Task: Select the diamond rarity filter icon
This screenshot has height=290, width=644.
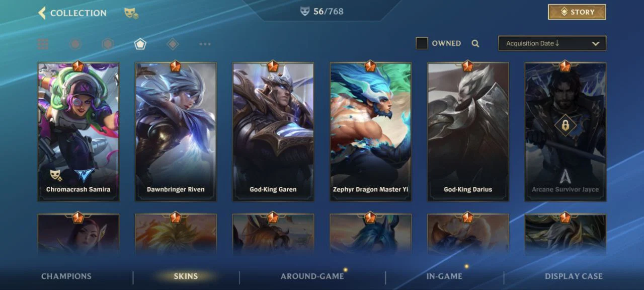Action: pyautogui.click(x=173, y=44)
